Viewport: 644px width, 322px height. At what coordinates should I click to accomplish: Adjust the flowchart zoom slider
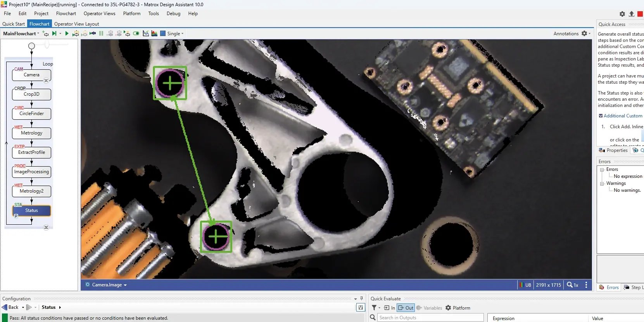pyautogui.click(x=47, y=45)
